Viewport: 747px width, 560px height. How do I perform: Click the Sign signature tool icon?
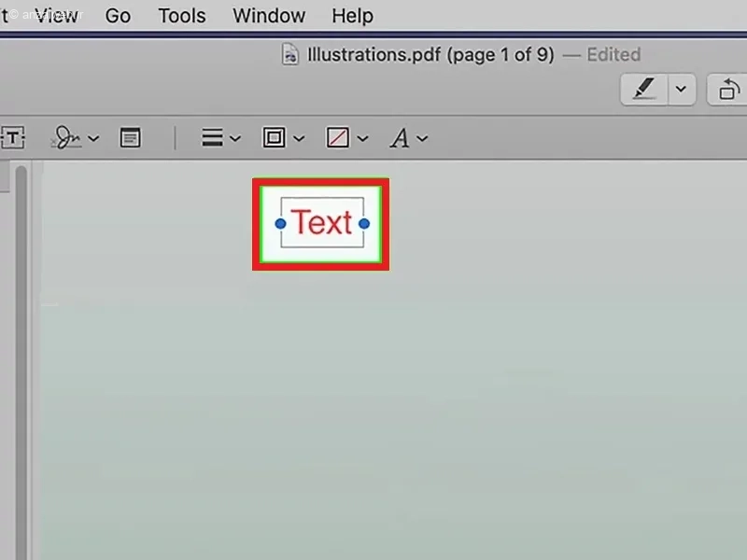click(x=66, y=138)
